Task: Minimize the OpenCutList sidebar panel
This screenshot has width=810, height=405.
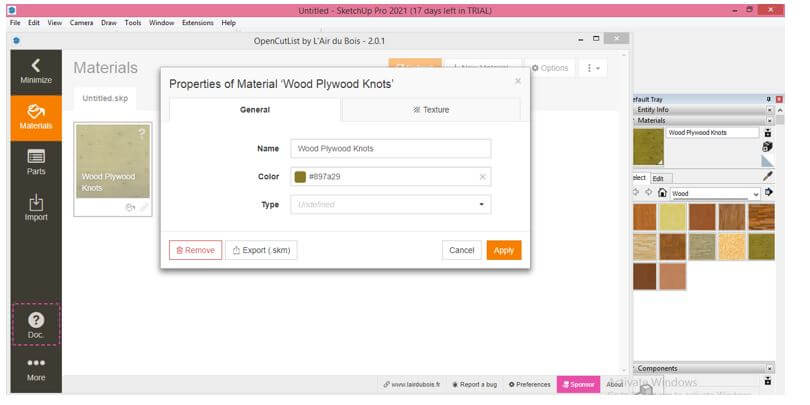Action: (36, 72)
